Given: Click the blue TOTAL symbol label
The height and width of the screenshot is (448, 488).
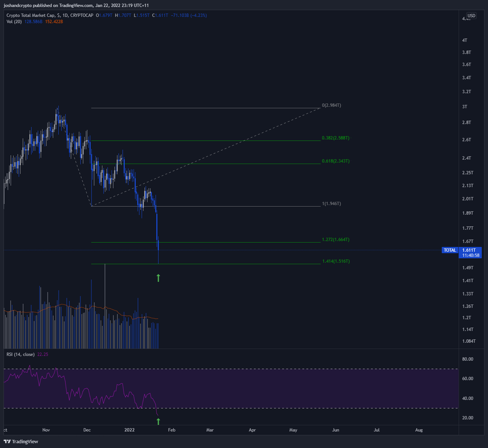Looking at the screenshot, I should click(x=450, y=250).
